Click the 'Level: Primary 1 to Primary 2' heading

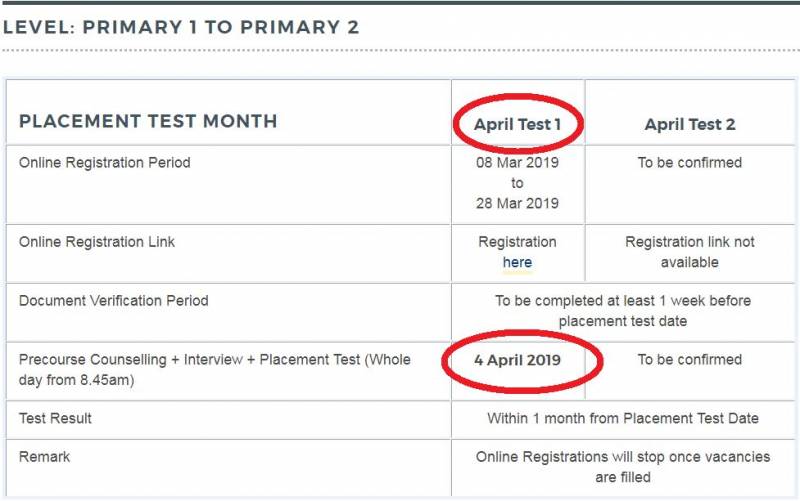(180, 27)
